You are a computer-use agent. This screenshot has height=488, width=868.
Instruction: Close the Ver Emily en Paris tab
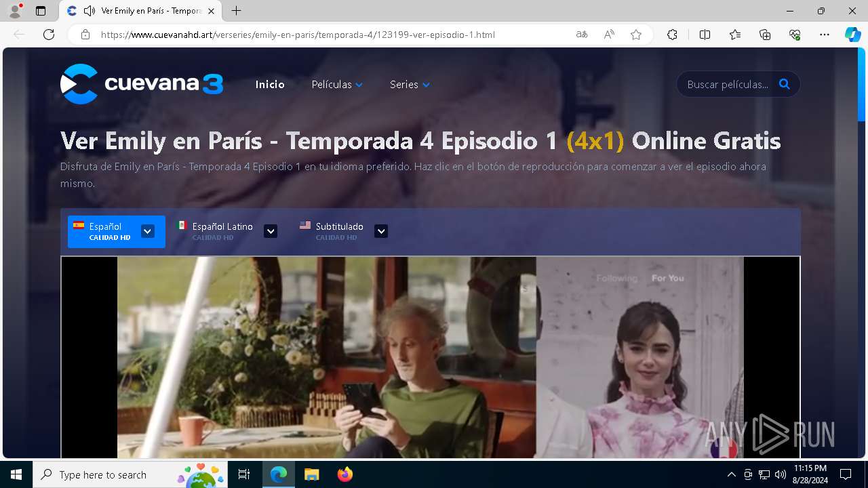[212, 11]
